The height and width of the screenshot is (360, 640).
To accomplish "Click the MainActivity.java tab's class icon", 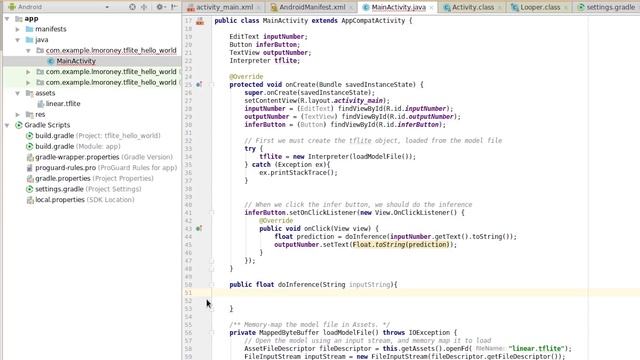I will (x=366, y=7).
